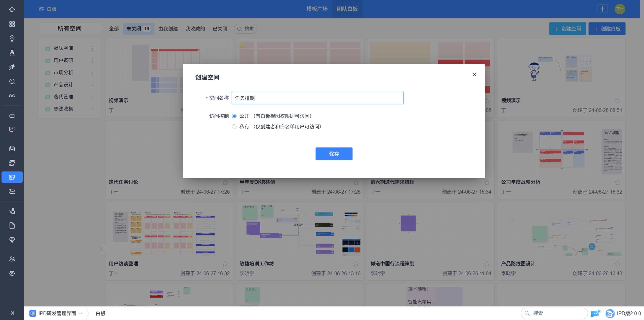Collapse the space list panel arrow
Screen dimensions: 644x320
[102, 249]
